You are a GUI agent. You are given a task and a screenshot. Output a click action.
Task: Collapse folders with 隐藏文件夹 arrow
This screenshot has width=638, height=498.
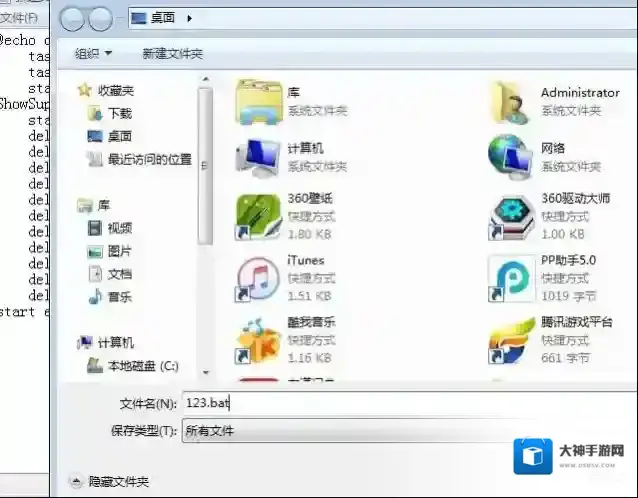76,481
